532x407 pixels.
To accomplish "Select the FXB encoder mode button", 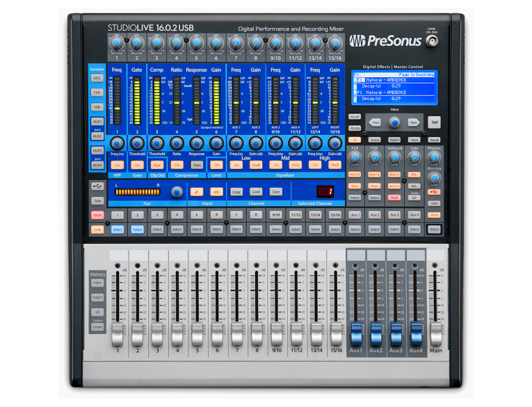I will (97, 107).
